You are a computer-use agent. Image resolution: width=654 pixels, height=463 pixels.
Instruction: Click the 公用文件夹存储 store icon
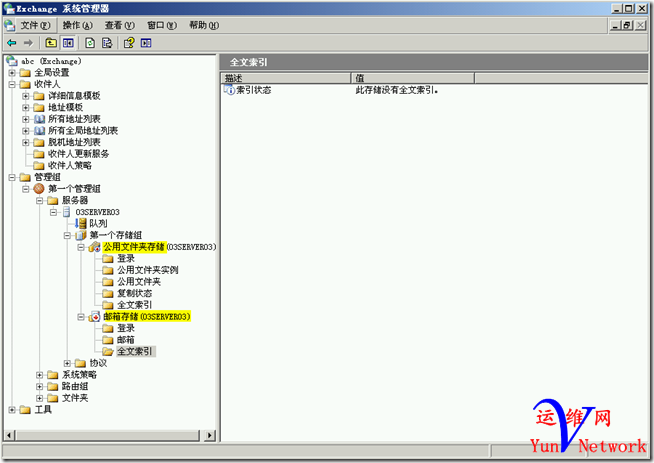point(95,247)
